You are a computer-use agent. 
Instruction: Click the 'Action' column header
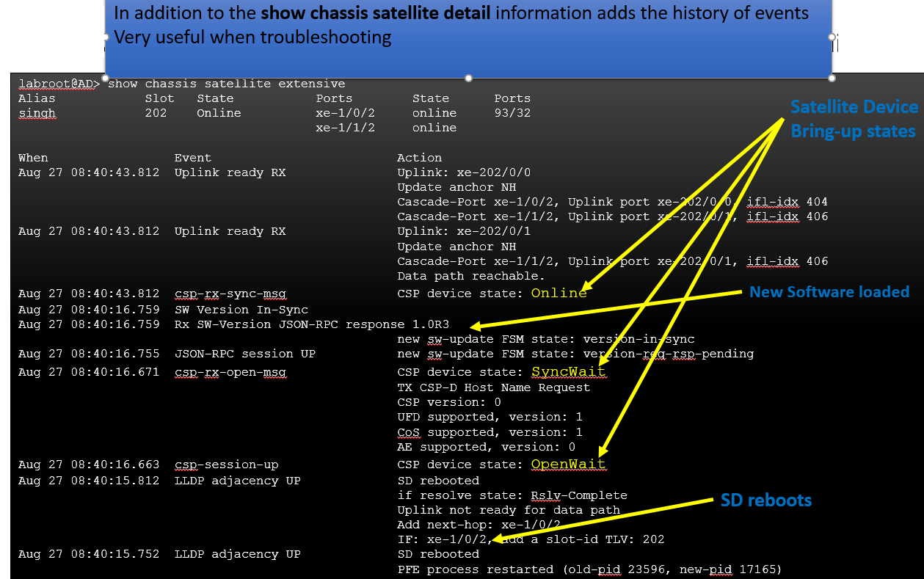click(420, 158)
